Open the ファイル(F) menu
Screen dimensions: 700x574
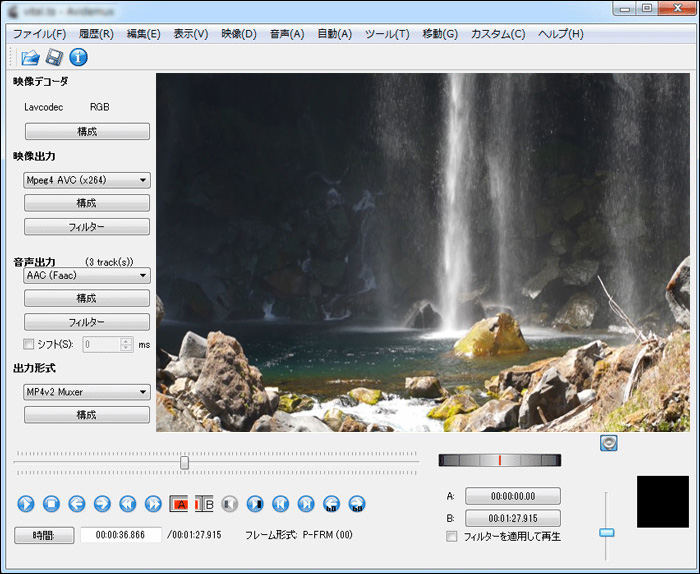tap(39, 34)
